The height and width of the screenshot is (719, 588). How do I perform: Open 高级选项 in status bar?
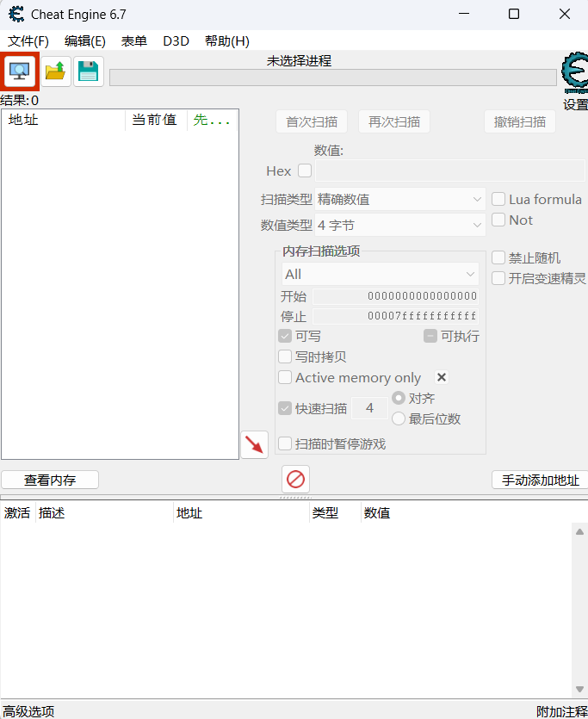pyautogui.click(x=28, y=711)
